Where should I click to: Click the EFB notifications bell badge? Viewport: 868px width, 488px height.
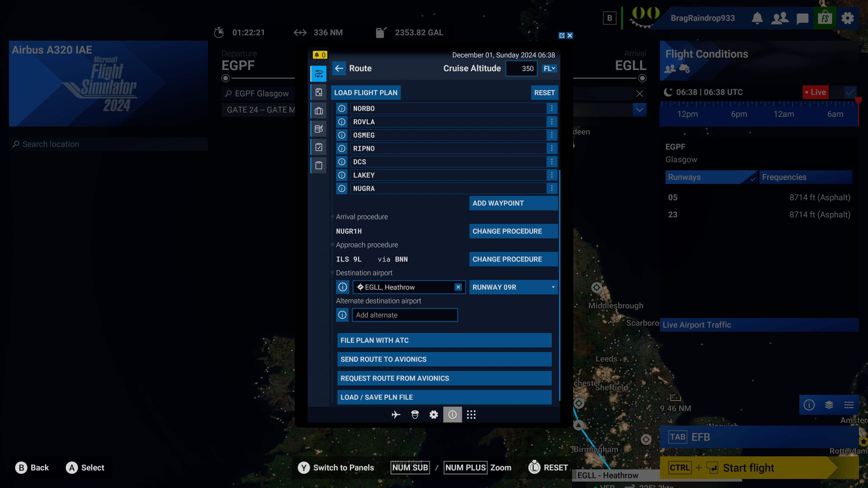(319, 54)
